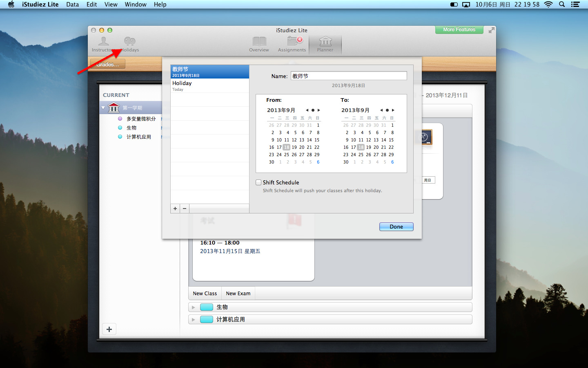Select 多变量微积分 course in sidebar
Viewport: 588px width, 368px height.
(x=141, y=119)
